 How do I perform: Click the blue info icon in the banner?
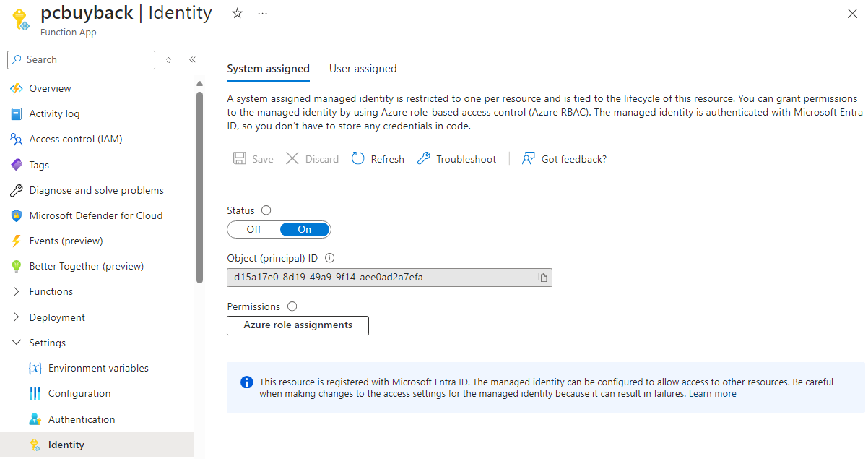tap(247, 382)
